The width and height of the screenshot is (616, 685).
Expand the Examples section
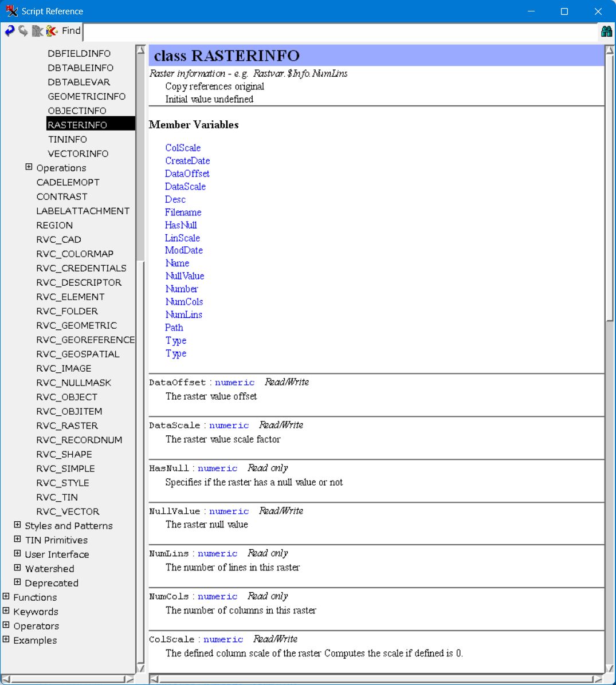tap(6, 640)
